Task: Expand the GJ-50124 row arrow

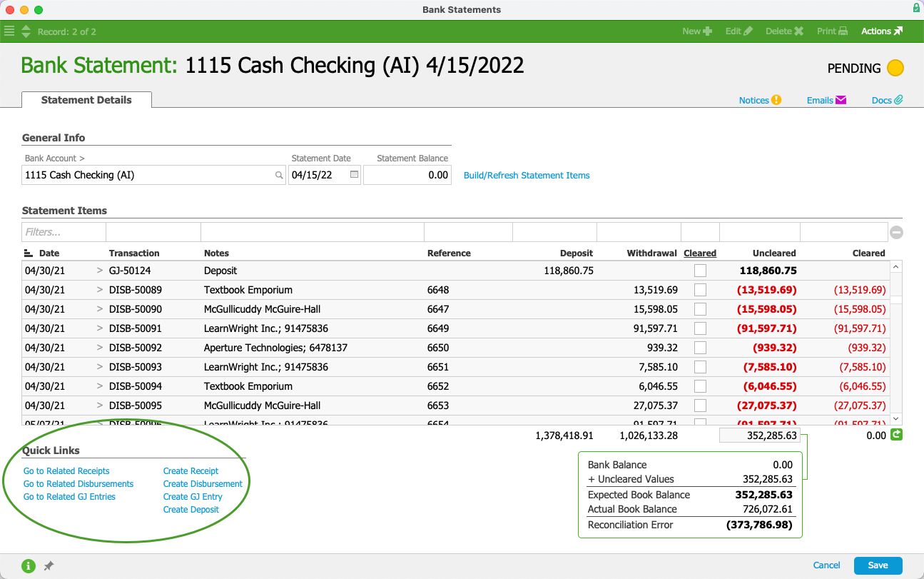Action: click(x=100, y=271)
